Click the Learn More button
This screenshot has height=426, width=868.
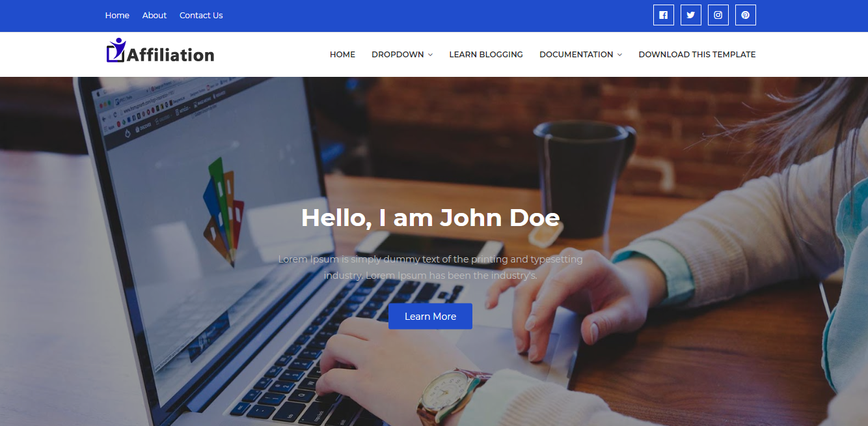coord(430,316)
